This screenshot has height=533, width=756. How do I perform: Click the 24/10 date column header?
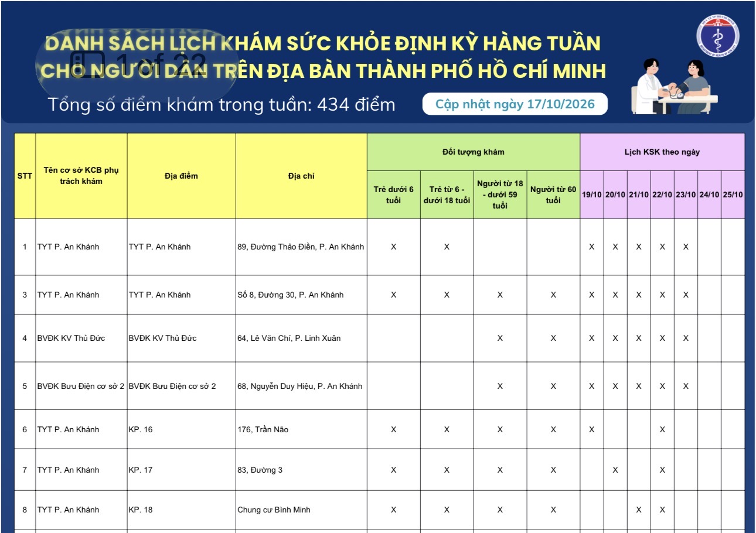coord(709,195)
